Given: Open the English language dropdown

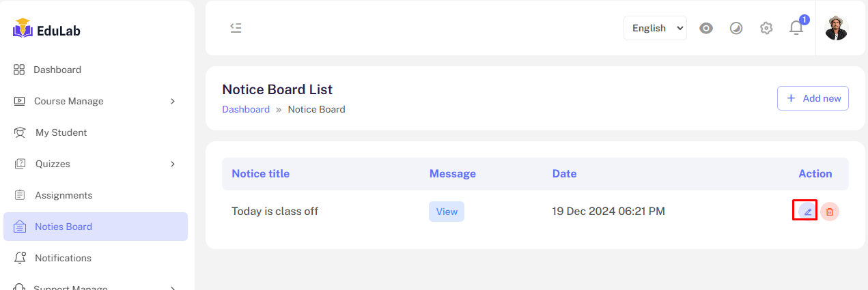Looking at the screenshot, I should [x=655, y=28].
